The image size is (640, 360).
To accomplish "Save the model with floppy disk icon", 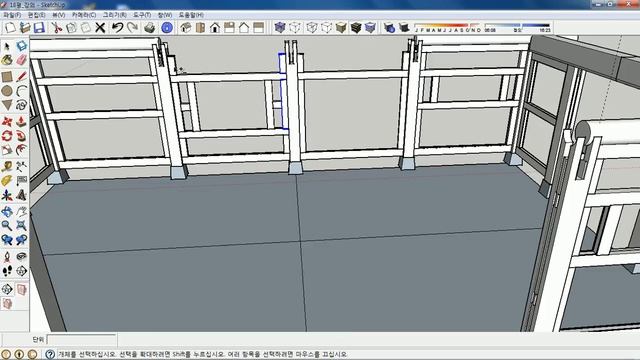I will [39, 28].
